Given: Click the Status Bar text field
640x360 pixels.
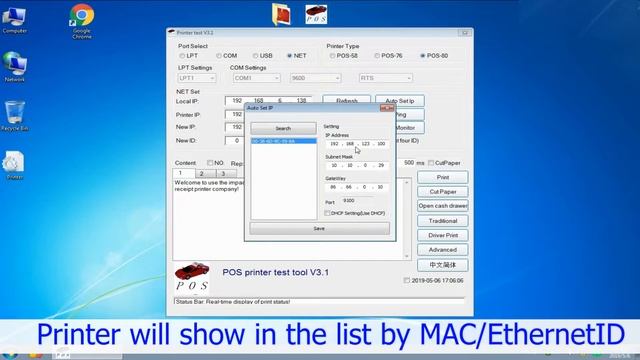Looking at the screenshot, I should point(319,301).
